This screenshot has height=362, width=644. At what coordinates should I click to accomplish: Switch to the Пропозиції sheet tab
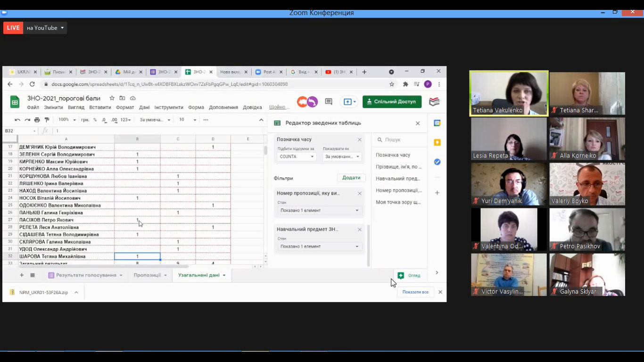(x=150, y=275)
